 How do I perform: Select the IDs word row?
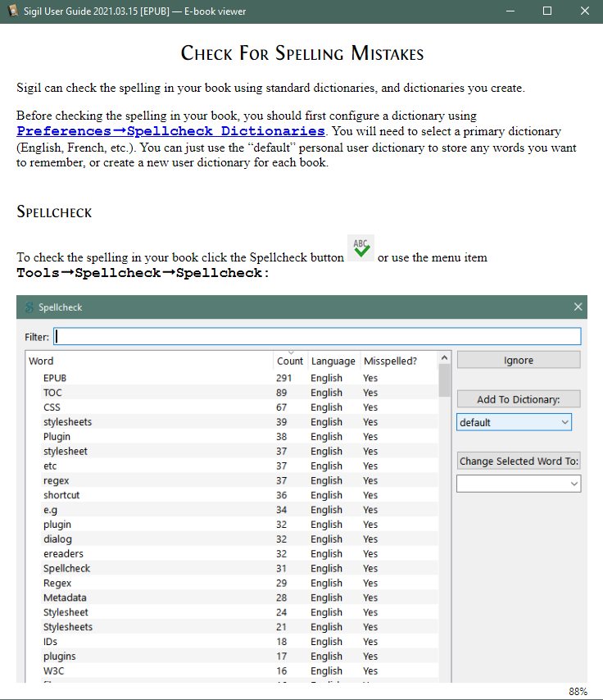click(x=232, y=642)
